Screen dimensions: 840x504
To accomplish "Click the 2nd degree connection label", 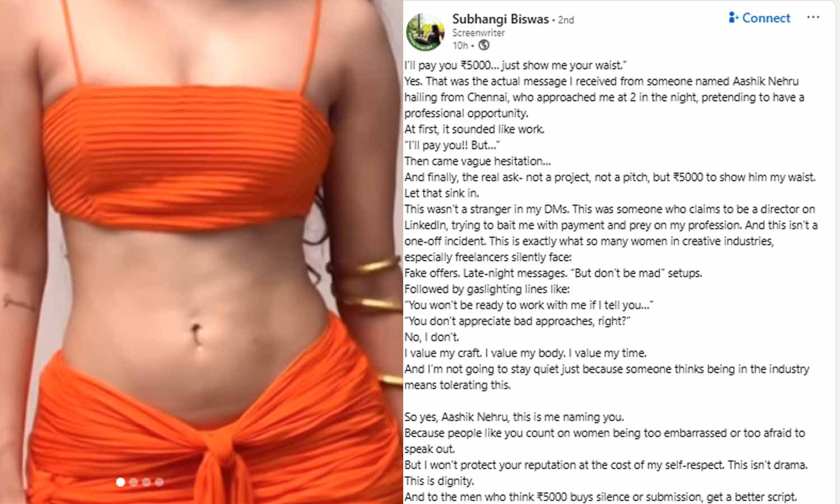I will (566, 20).
